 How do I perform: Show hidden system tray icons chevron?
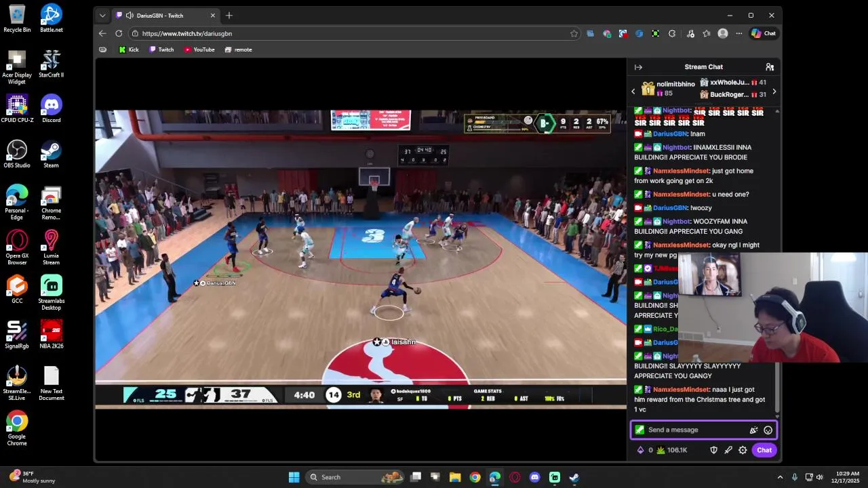pyautogui.click(x=780, y=477)
